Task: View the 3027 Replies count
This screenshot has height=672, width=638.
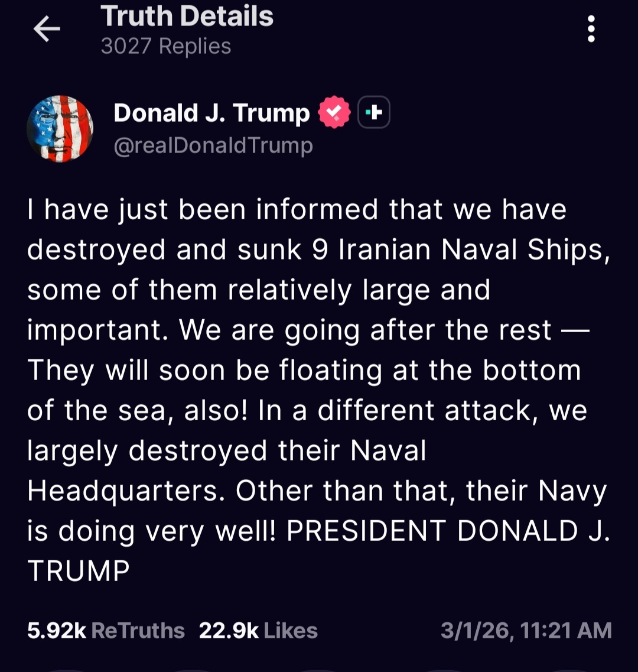Action: (x=165, y=46)
